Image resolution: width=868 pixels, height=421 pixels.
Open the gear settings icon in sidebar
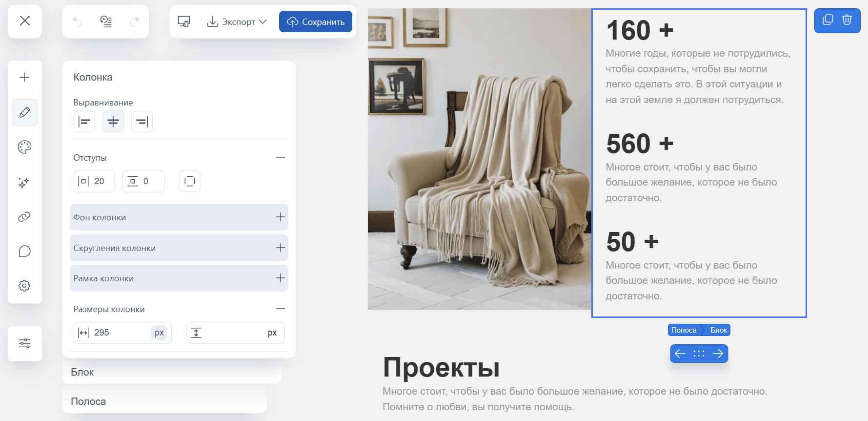(x=24, y=286)
